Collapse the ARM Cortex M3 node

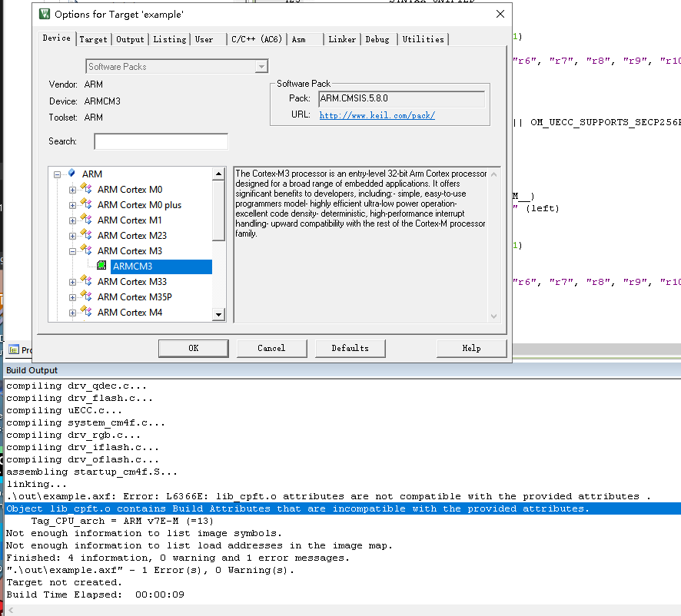tap(72, 251)
